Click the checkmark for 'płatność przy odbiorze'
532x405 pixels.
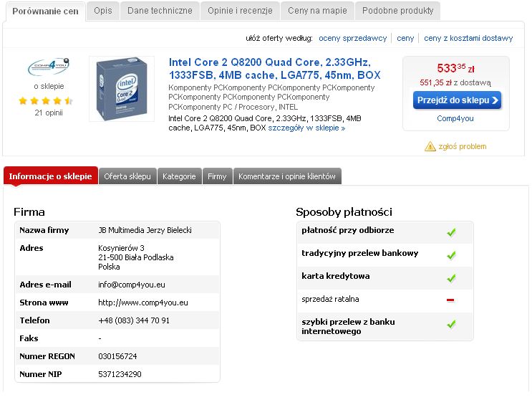pyautogui.click(x=451, y=232)
